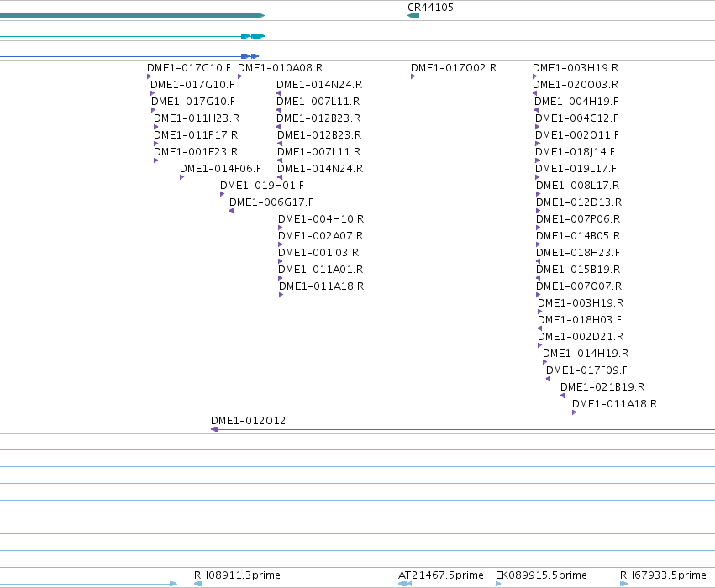Click the DME1-011A01.R label
The image size is (715, 588).
pos(321,270)
